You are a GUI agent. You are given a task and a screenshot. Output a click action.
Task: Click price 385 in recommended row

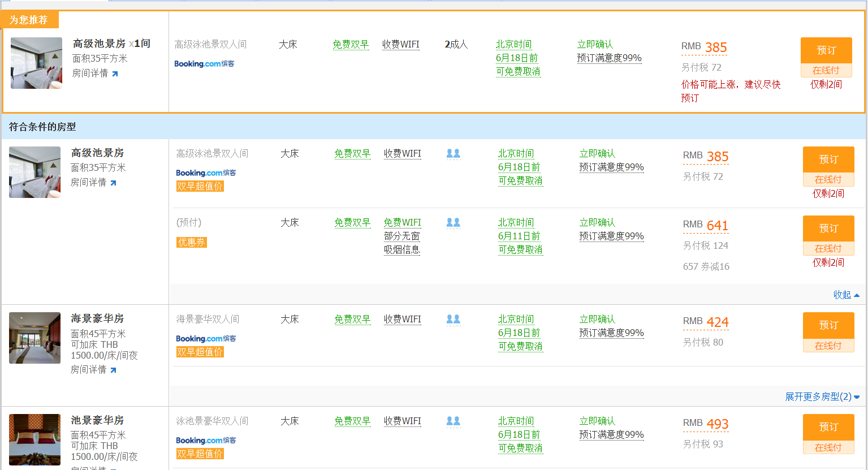click(716, 48)
